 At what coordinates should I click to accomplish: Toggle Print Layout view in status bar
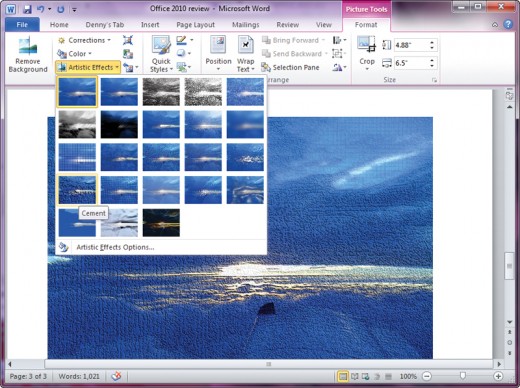coord(343,376)
